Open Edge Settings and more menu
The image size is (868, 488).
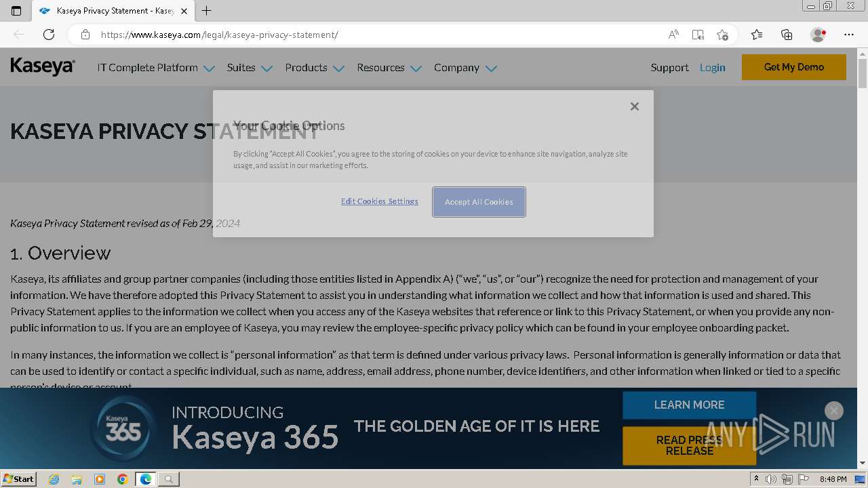click(x=849, y=35)
